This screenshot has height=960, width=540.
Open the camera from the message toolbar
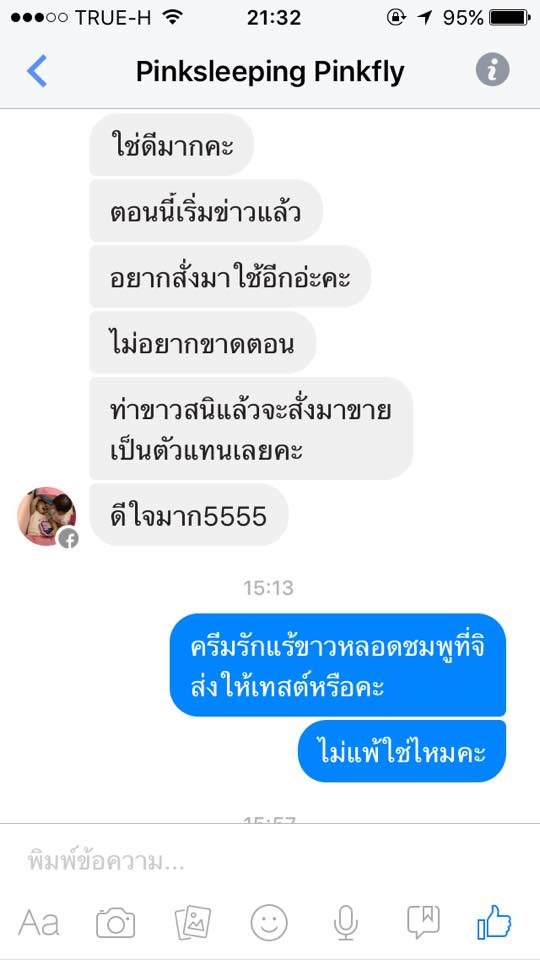(x=116, y=922)
